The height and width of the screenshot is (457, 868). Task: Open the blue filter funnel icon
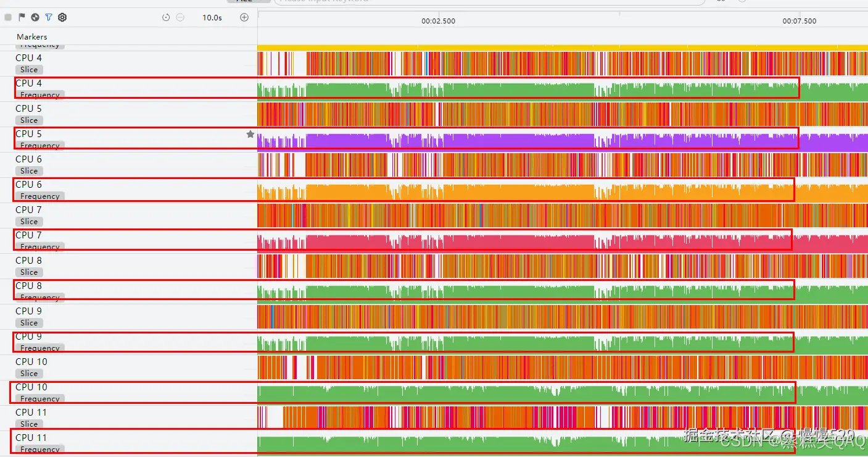pos(49,17)
